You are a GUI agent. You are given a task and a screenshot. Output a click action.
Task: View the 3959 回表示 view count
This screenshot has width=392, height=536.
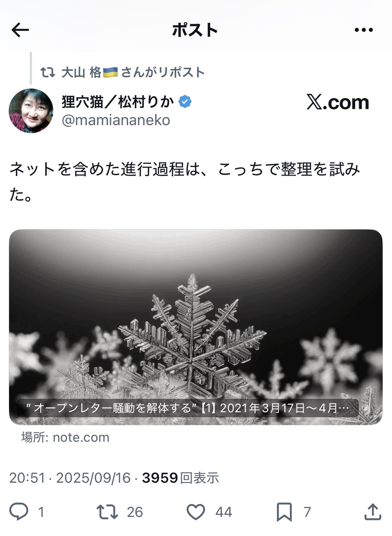(x=180, y=478)
